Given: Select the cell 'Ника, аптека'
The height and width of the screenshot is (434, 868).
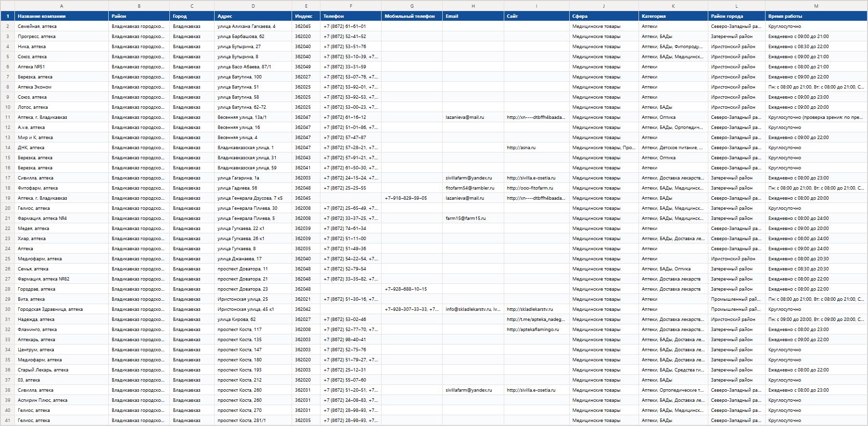Looking at the screenshot, I should (x=62, y=47).
